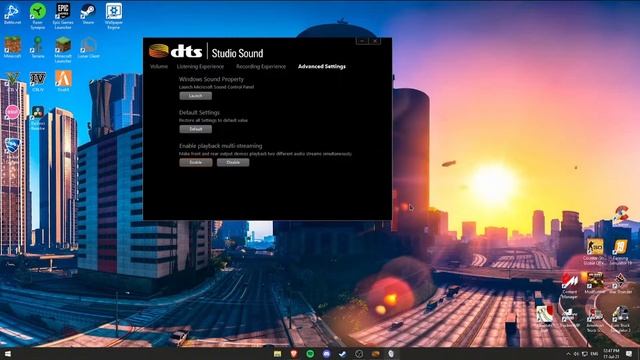Click the ENG language indicator
The width and height of the screenshot is (640, 360).
594,354
